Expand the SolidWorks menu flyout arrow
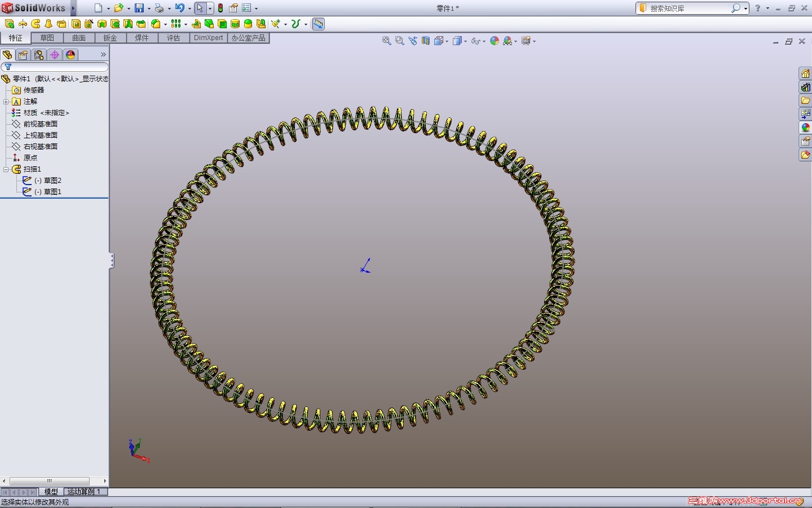Image resolution: width=812 pixels, height=508 pixels. click(x=73, y=8)
